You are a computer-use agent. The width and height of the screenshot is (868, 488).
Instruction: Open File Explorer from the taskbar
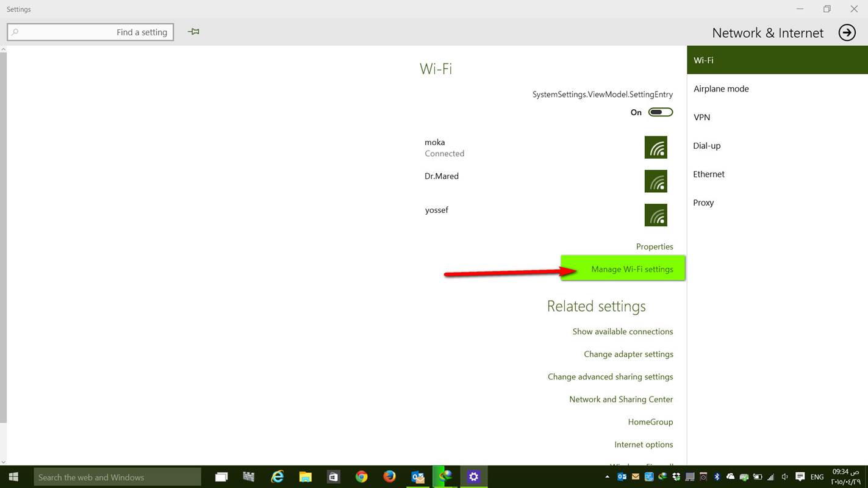click(x=306, y=477)
